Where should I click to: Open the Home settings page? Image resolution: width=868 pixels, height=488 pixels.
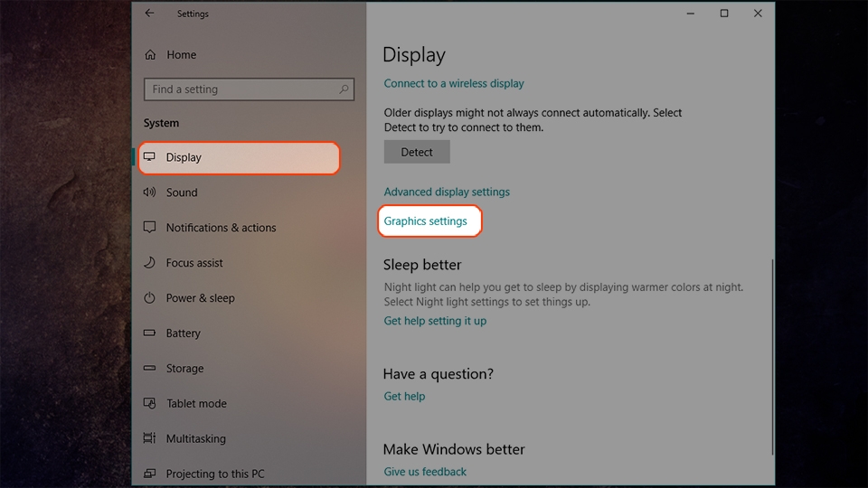[x=182, y=55]
